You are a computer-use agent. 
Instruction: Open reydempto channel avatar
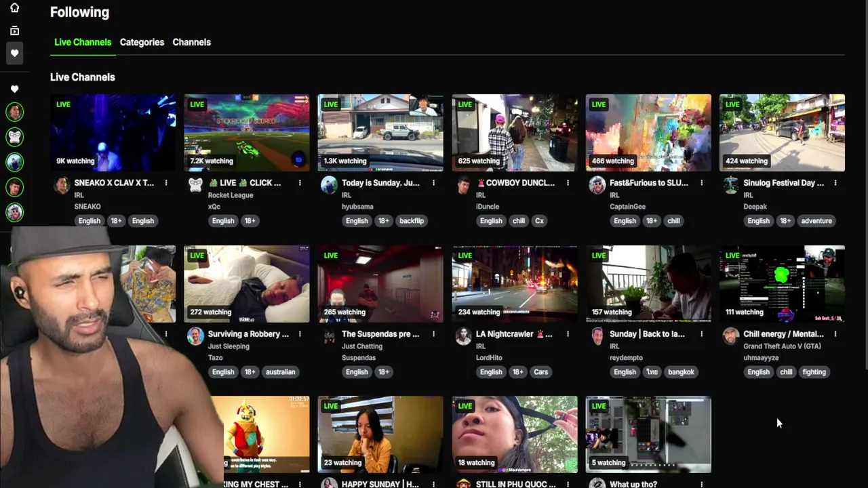(597, 336)
